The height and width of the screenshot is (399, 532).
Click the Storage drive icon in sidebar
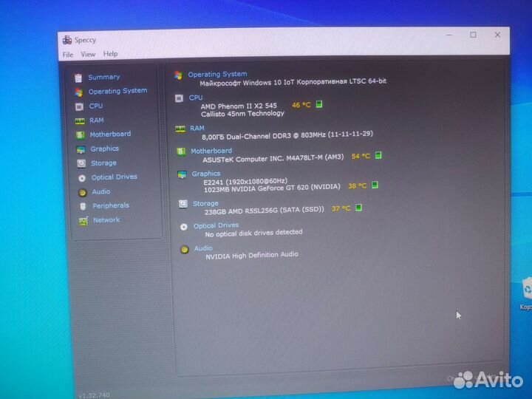(x=81, y=164)
